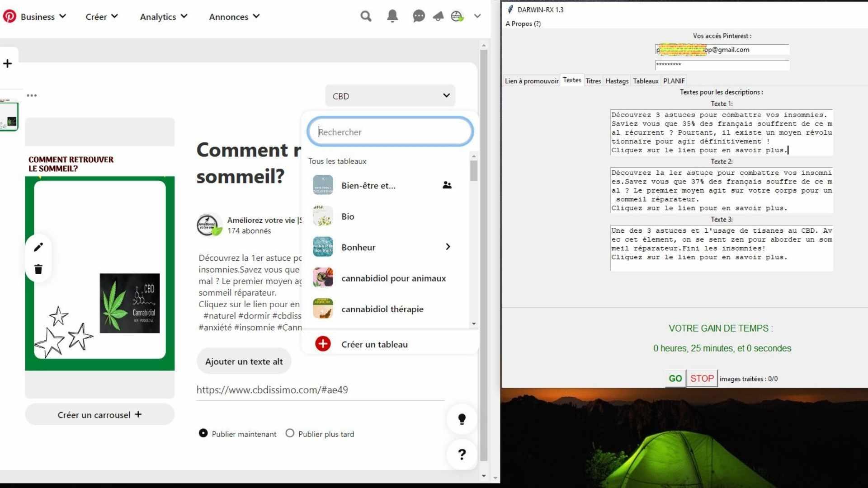Expand the Bonheur board submenu arrow
Viewport: 868px width, 488px height.
pos(448,247)
